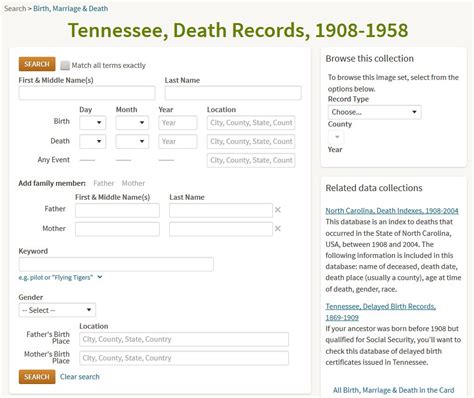Add Father family member link
Image resolution: width=474 pixels, height=398 pixels.
click(104, 183)
